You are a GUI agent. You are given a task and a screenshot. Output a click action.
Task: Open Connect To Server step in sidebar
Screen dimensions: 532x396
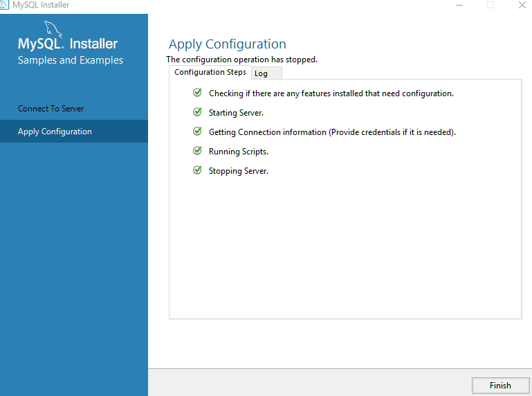pos(51,109)
